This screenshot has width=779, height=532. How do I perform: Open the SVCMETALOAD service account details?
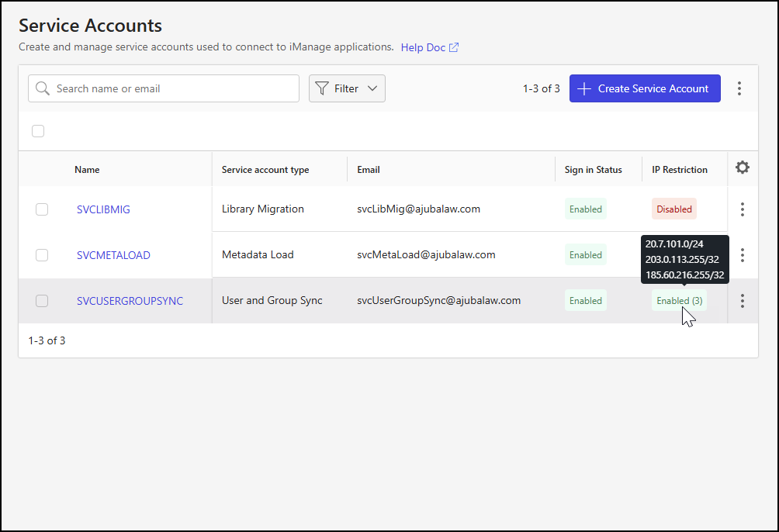(x=113, y=254)
